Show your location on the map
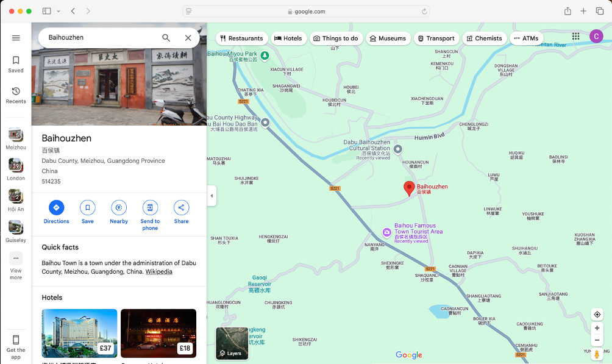 coord(597,315)
